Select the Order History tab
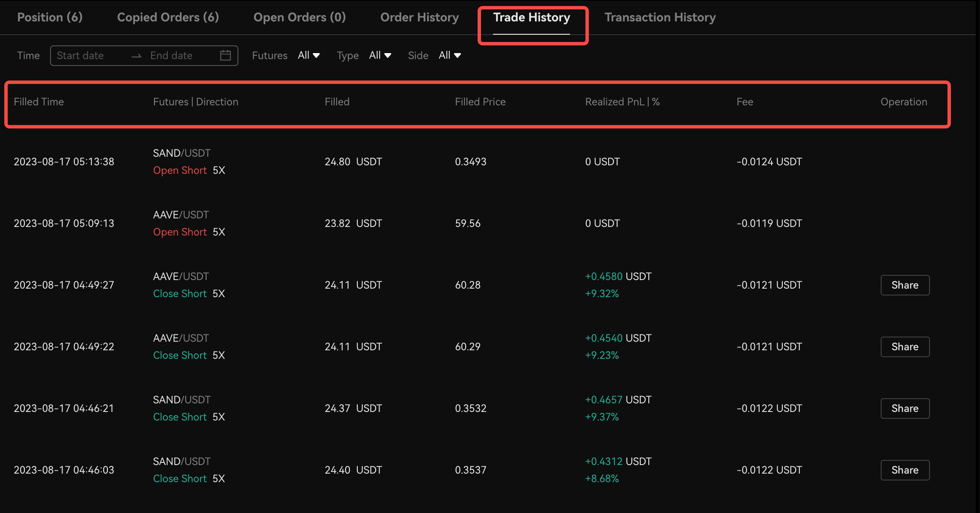Viewport: 980px width, 513px height. [419, 17]
